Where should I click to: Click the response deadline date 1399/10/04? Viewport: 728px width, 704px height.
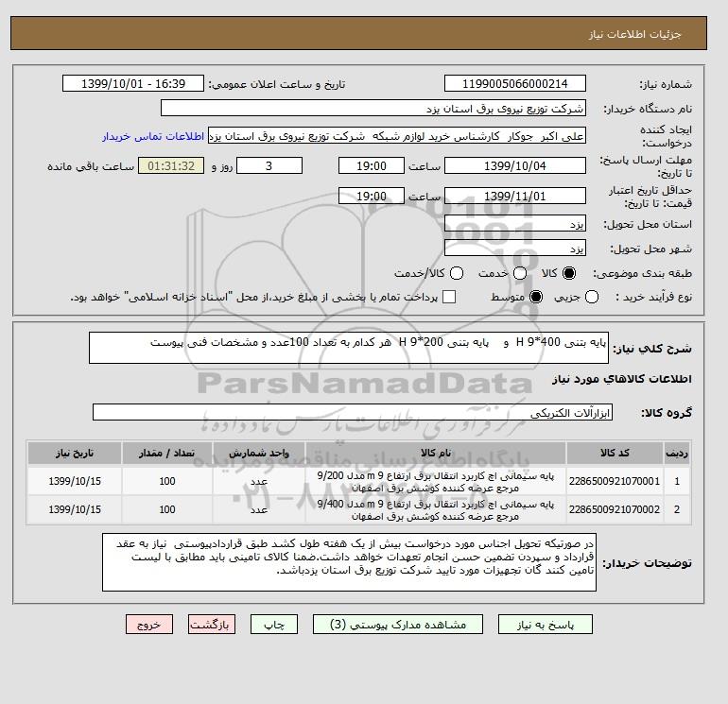coord(515,165)
